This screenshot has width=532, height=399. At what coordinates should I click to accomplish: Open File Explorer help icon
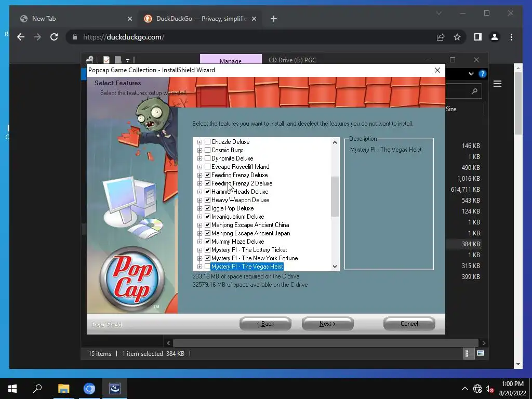coord(482,74)
